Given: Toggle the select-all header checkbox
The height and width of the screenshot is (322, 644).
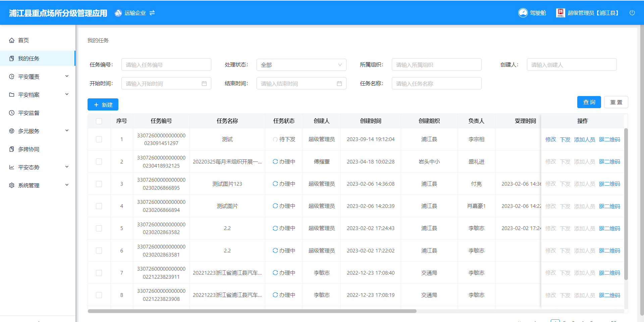Looking at the screenshot, I should pos(99,121).
